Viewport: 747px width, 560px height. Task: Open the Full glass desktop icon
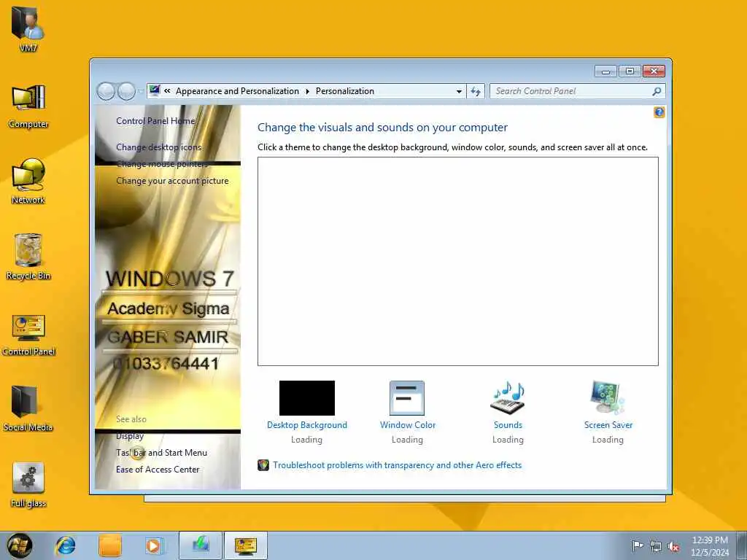coord(28,485)
